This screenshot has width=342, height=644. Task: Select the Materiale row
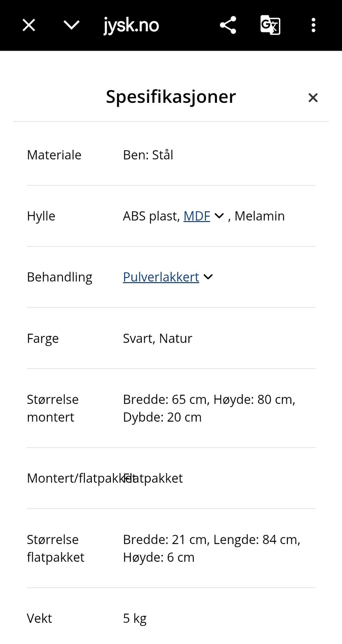(x=54, y=154)
